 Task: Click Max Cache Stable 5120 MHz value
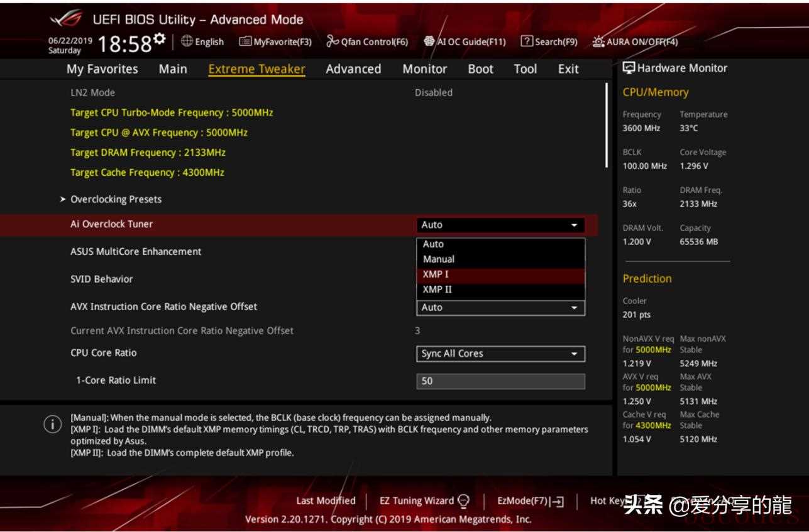pos(698,440)
